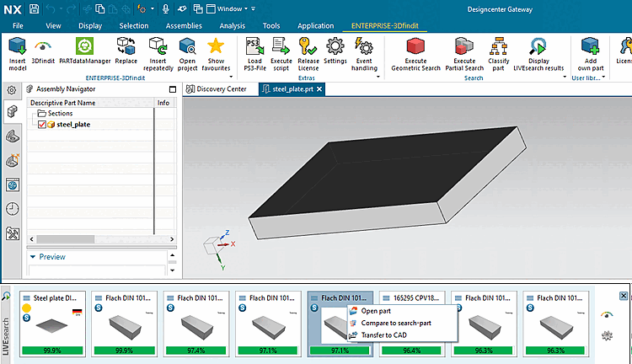Select Steel plate DI... result thumbnail

(x=52, y=324)
